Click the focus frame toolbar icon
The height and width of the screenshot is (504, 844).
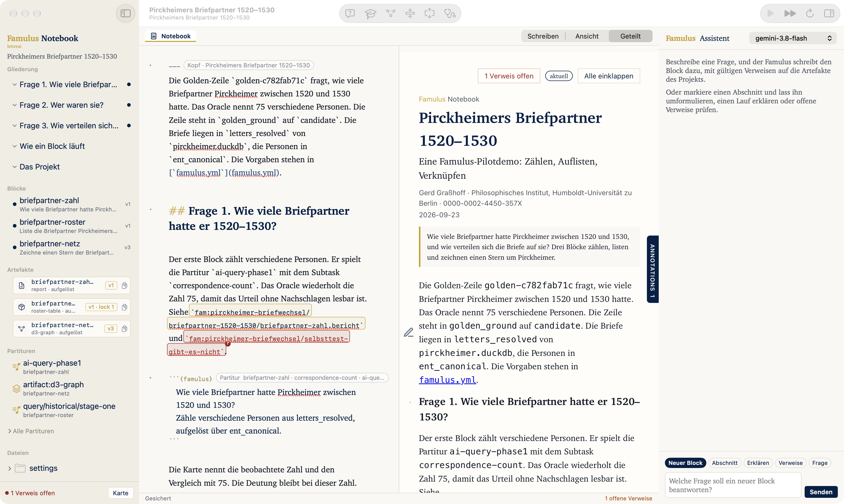(x=429, y=14)
